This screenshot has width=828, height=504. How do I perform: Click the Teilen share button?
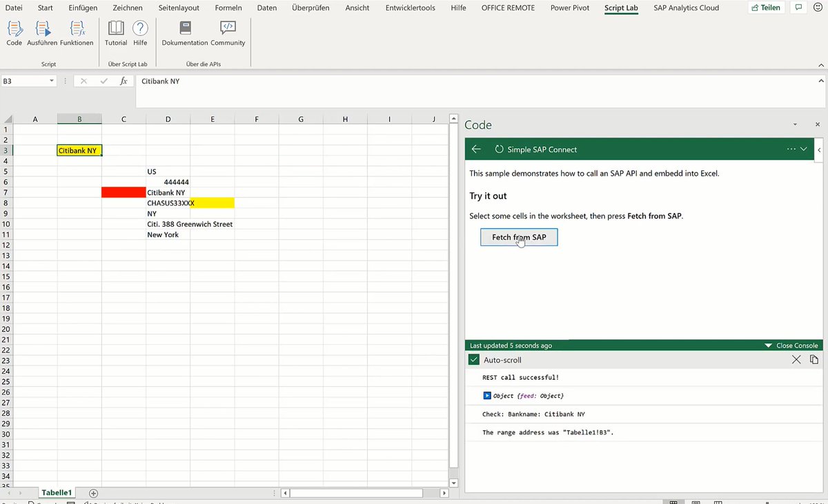click(767, 8)
